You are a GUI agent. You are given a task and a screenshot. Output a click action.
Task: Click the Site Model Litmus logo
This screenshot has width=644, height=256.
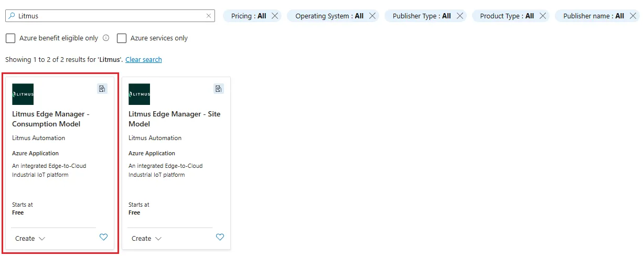139,94
